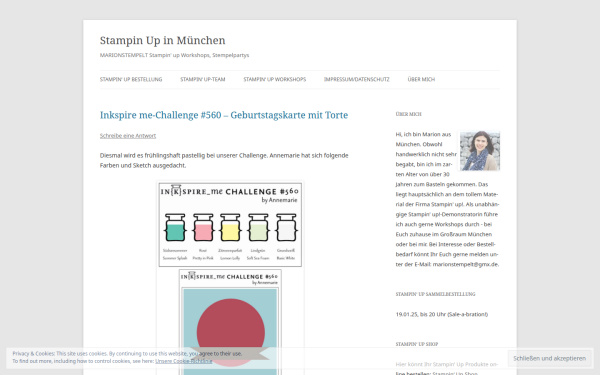Click the pink Pretty in Pink jar

tap(203, 228)
